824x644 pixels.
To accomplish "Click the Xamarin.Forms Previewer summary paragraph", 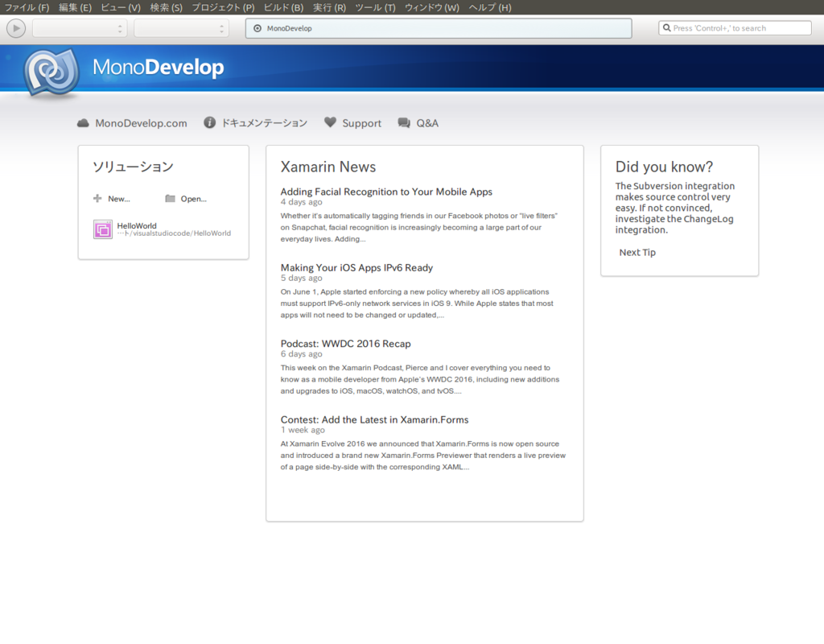I will [423, 456].
